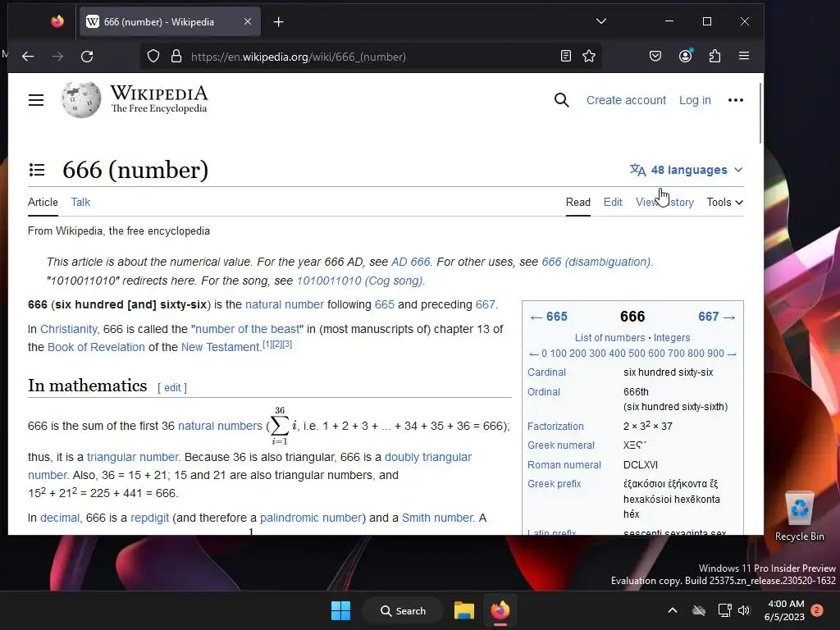Click the tracking protection shield icon
Screen dimensions: 840x630
point(153,57)
